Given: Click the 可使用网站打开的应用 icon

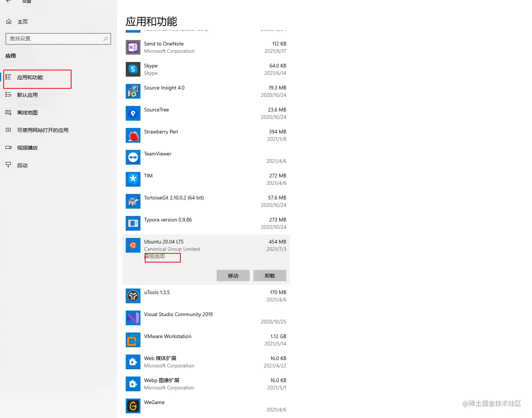Looking at the screenshot, I should (8, 130).
